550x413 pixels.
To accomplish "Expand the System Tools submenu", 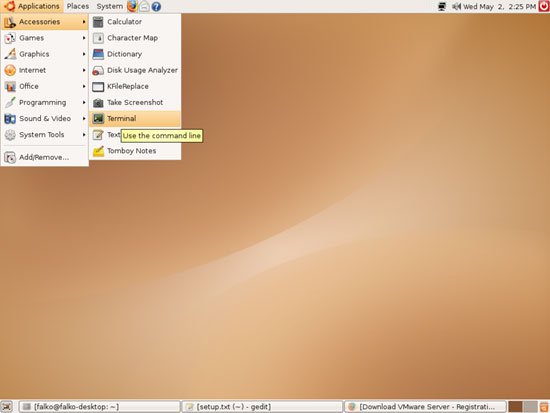I will pos(45,135).
